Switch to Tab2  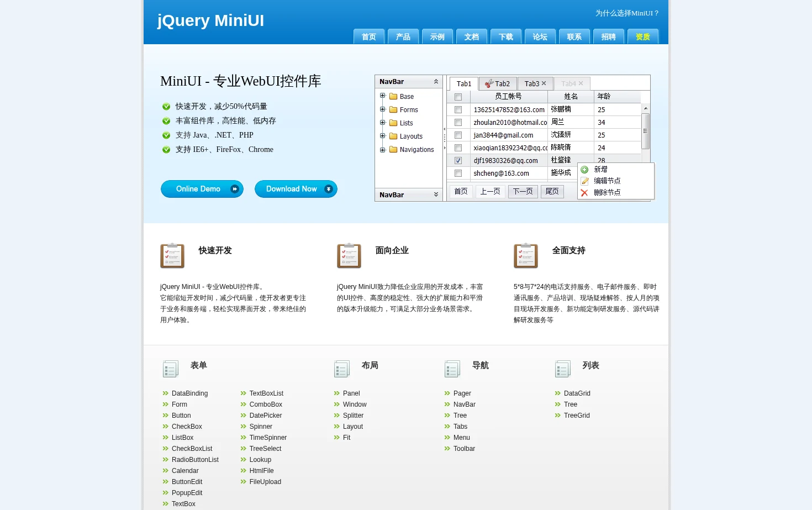pyautogui.click(x=498, y=83)
